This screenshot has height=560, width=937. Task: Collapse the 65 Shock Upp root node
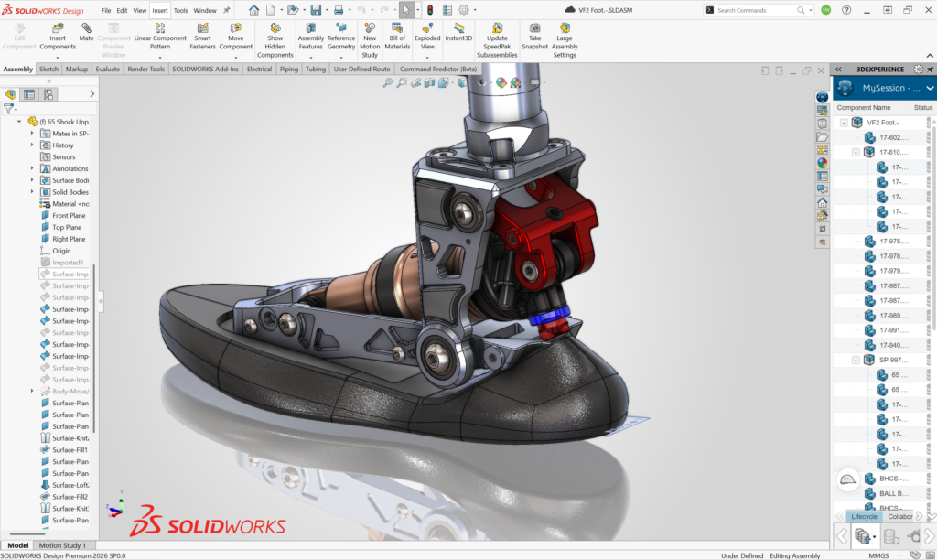(19, 122)
